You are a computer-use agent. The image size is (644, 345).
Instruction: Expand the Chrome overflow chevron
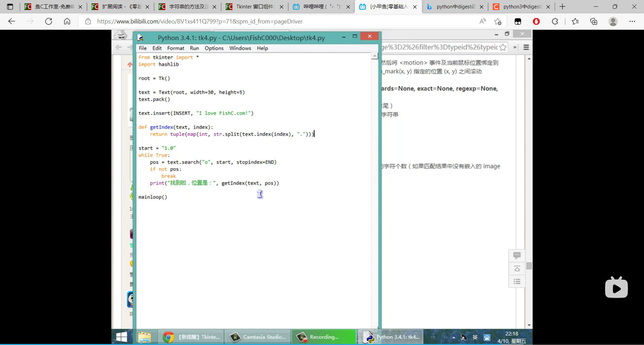pyautogui.click(x=515, y=48)
